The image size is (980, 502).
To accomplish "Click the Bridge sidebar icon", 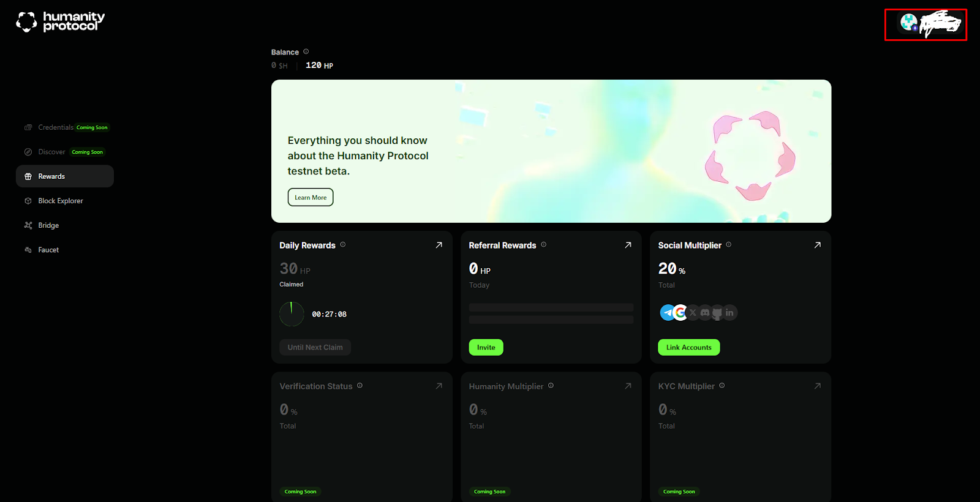I will coord(28,225).
